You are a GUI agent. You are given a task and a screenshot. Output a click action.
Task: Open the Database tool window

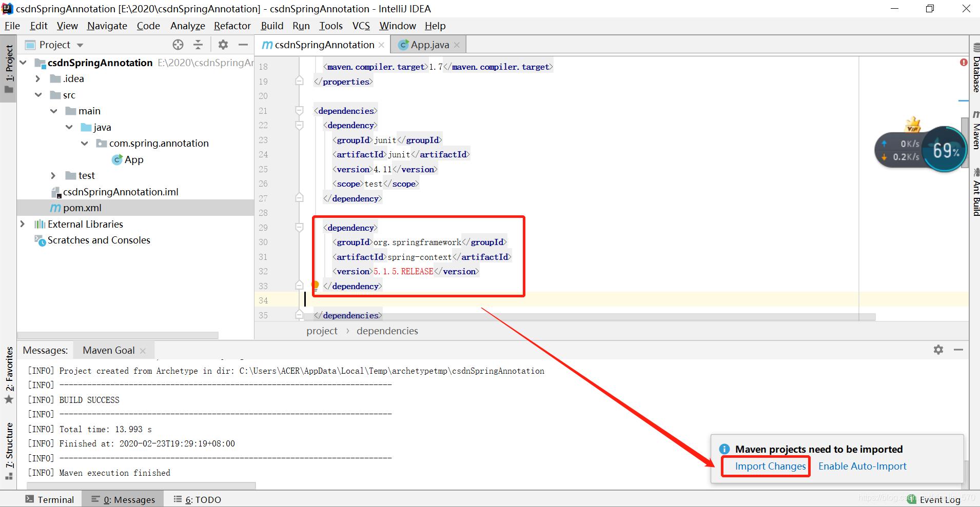[x=975, y=68]
